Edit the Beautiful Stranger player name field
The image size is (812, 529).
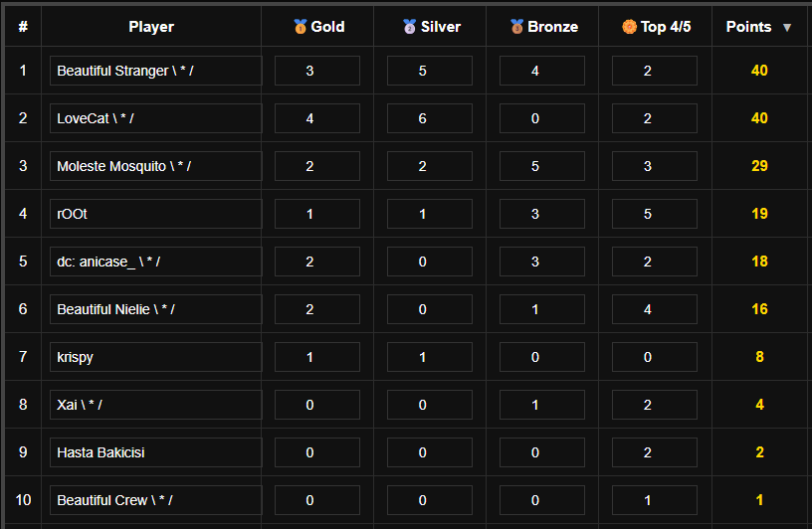pyautogui.click(x=155, y=71)
